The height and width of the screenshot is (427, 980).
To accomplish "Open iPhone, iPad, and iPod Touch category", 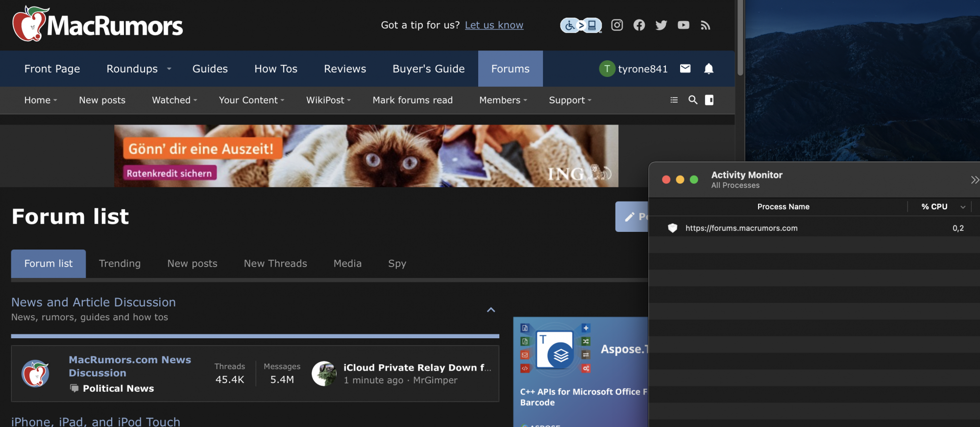I will tap(96, 422).
